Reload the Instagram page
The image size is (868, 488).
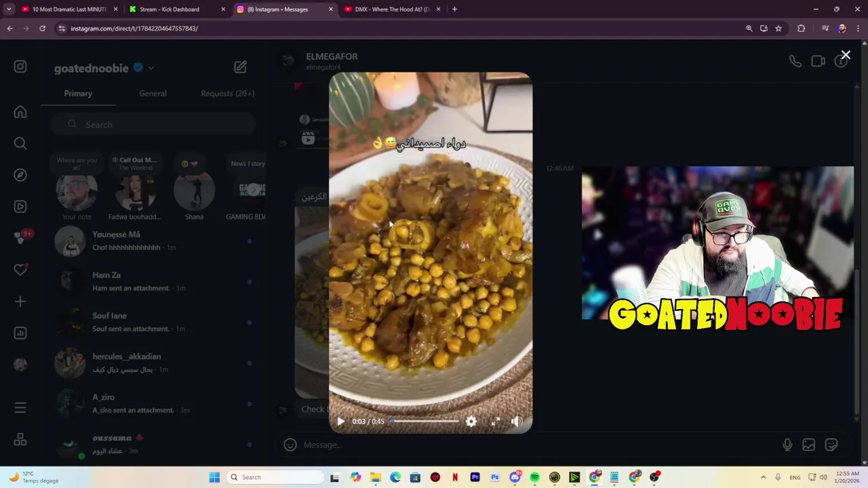42,28
